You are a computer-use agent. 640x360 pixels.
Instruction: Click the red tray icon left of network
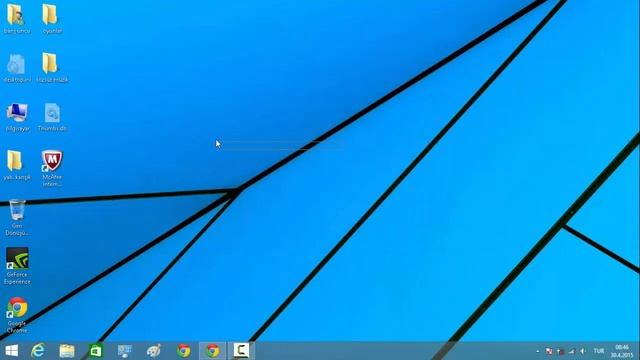point(561,351)
